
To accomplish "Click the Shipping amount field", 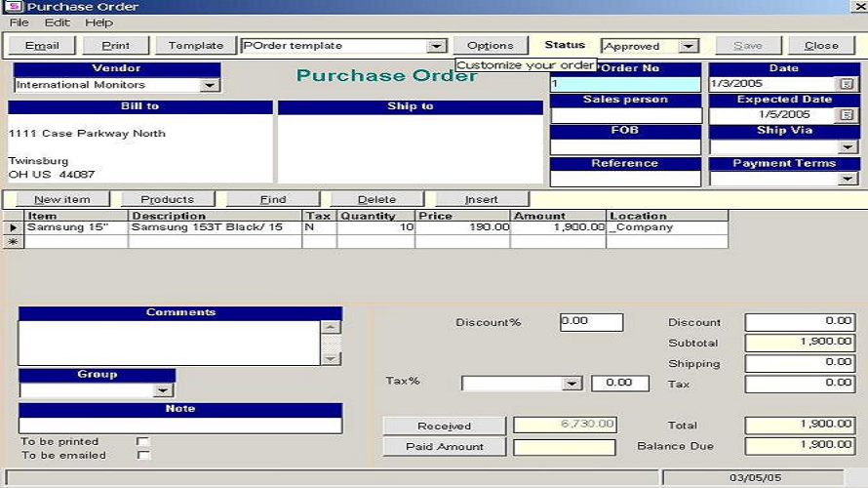I will pos(800,363).
